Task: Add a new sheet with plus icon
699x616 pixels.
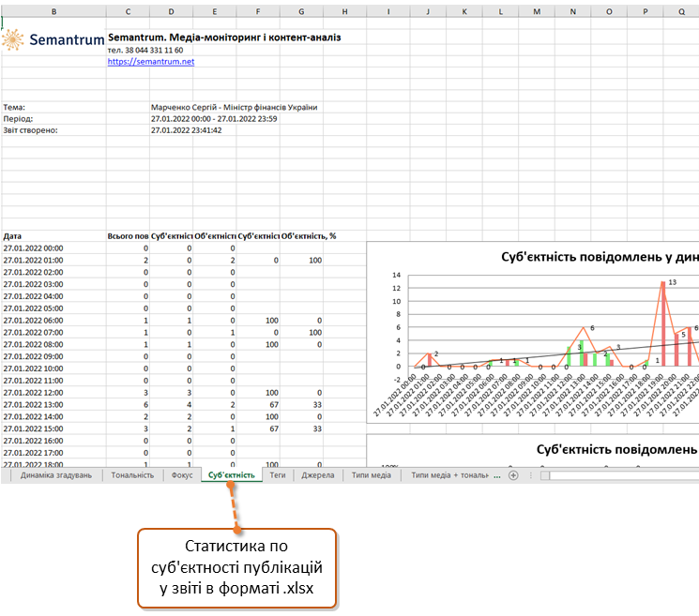Action: [x=513, y=475]
